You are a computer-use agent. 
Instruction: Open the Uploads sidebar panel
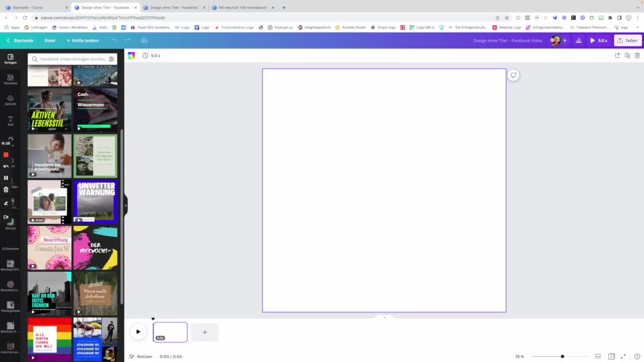point(10,100)
